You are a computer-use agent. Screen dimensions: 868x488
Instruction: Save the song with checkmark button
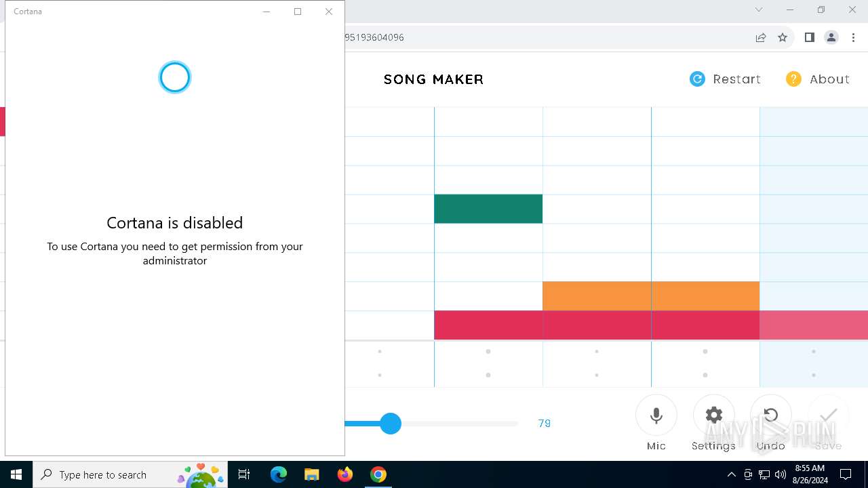829,415
